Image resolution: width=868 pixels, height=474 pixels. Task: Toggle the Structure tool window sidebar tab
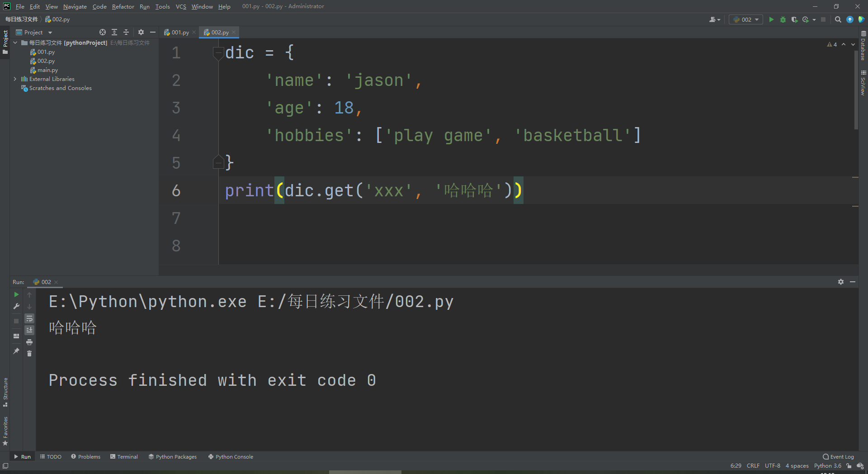click(5, 392)
